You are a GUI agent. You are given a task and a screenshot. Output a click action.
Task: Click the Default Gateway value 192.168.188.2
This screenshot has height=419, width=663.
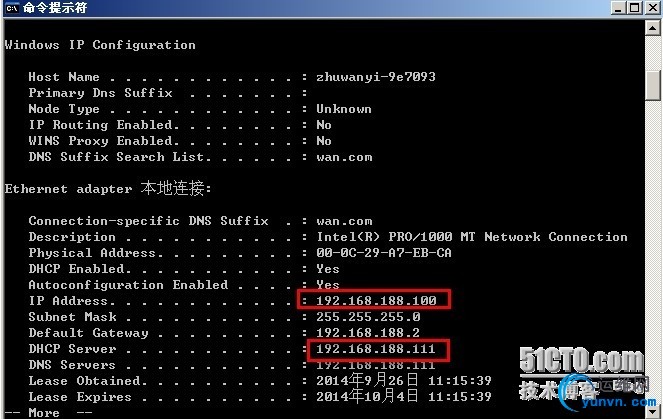click(367, 333)
